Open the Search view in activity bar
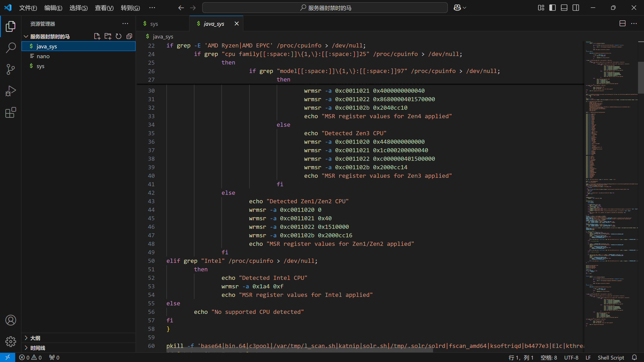 pyautogui.click(x=11, y=47)
